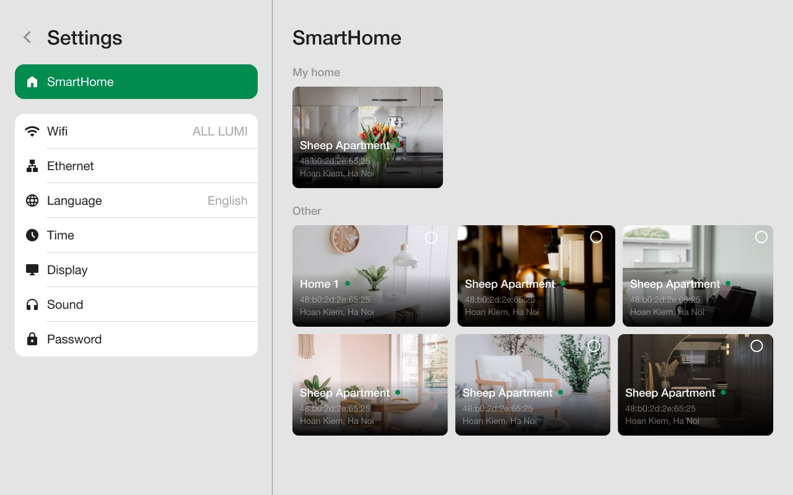793x495 pixels.
Task: Open the Password settings row
Action: point(136,339)
